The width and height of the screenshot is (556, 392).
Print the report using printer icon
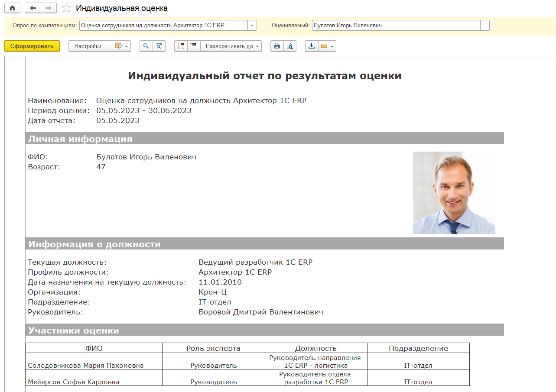tap(277, 46)
